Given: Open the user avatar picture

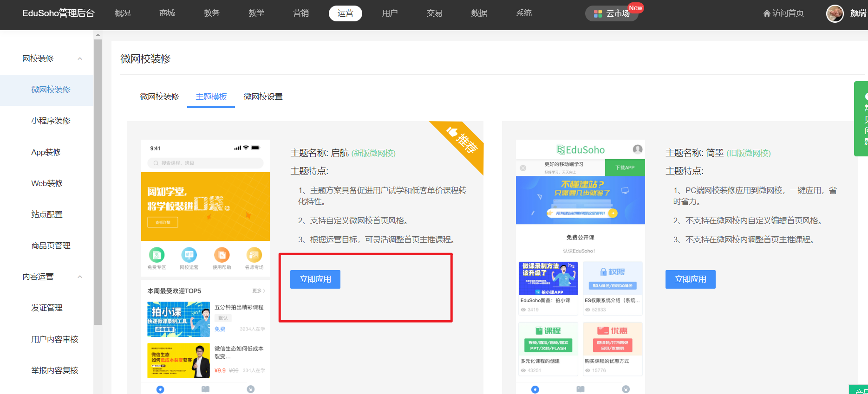Looking at the screenshot, I should [x=835, y=13].
